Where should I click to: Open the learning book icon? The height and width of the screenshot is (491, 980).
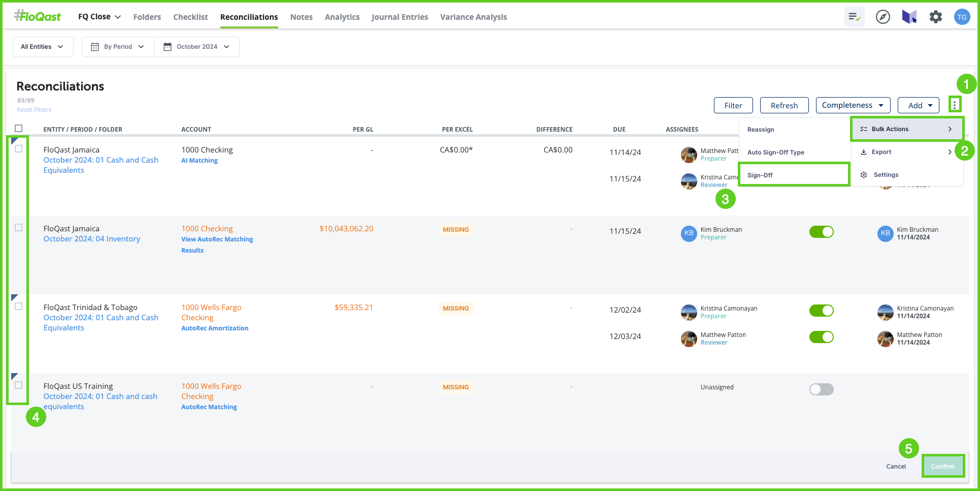(x=909, y=17)
